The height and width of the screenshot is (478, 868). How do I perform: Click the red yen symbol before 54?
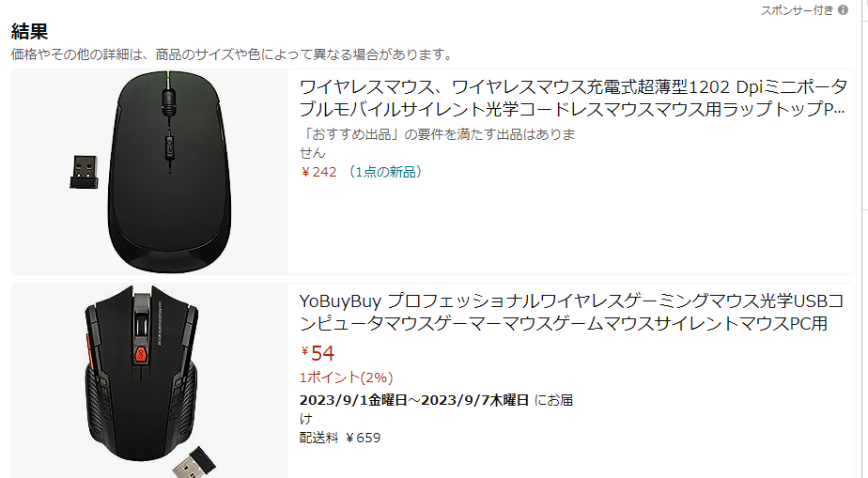[x=304, y=351]
